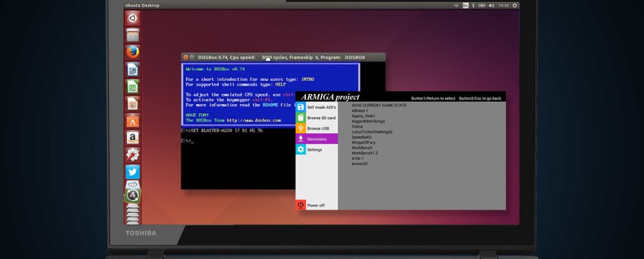Open LibreOffice Writer from the launcher

[x=132, y=69]
